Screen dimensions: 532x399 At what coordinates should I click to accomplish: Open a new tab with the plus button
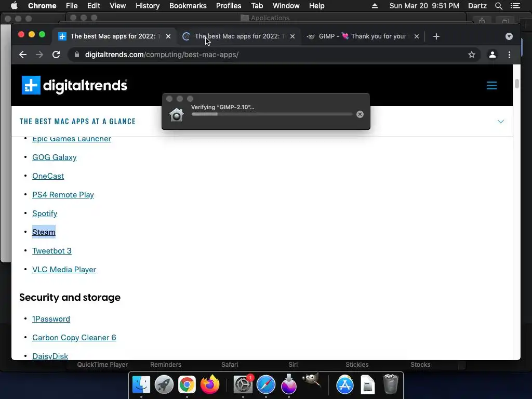point(436,36)
